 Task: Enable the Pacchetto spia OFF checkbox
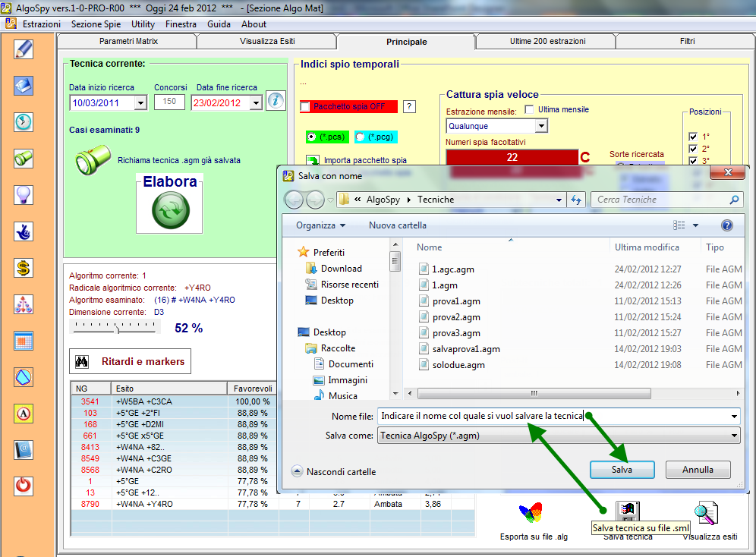click(x=305, y=107)
